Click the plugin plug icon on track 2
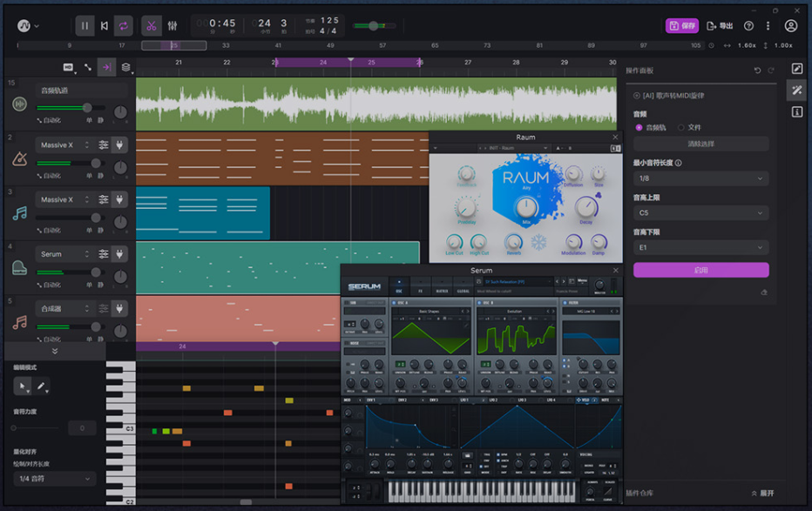 coord(119,145)
